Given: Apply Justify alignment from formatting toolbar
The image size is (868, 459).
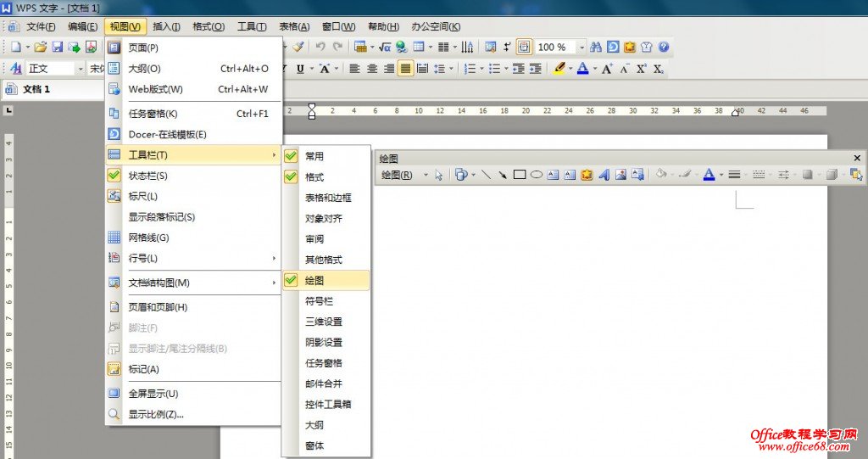Looking at the screenshot, I should click(x=406, y=69).
